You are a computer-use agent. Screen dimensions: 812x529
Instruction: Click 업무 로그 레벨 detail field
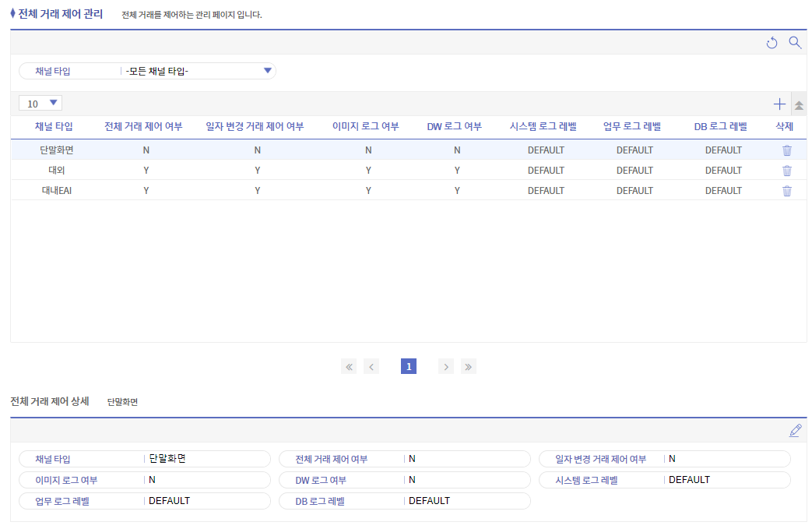tap(145, 501)
